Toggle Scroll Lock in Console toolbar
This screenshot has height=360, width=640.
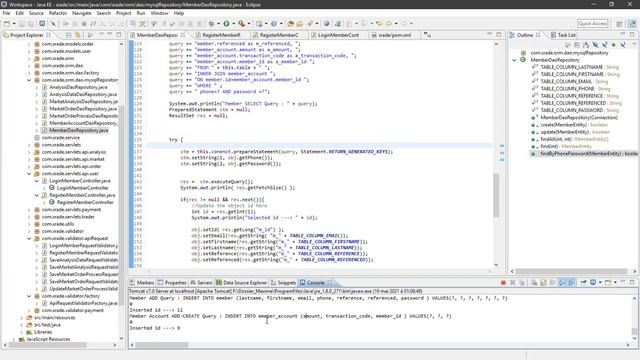pos(543,282)
